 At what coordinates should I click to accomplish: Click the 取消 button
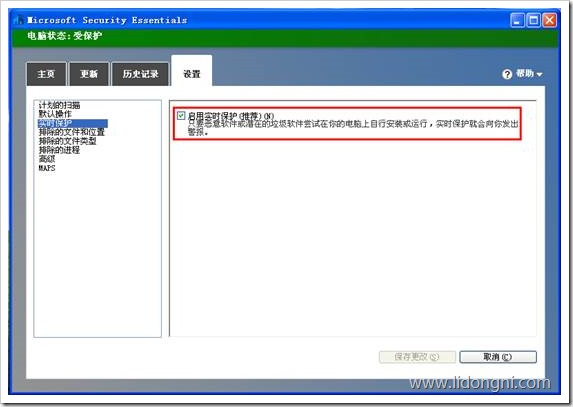tap(498, 357)
